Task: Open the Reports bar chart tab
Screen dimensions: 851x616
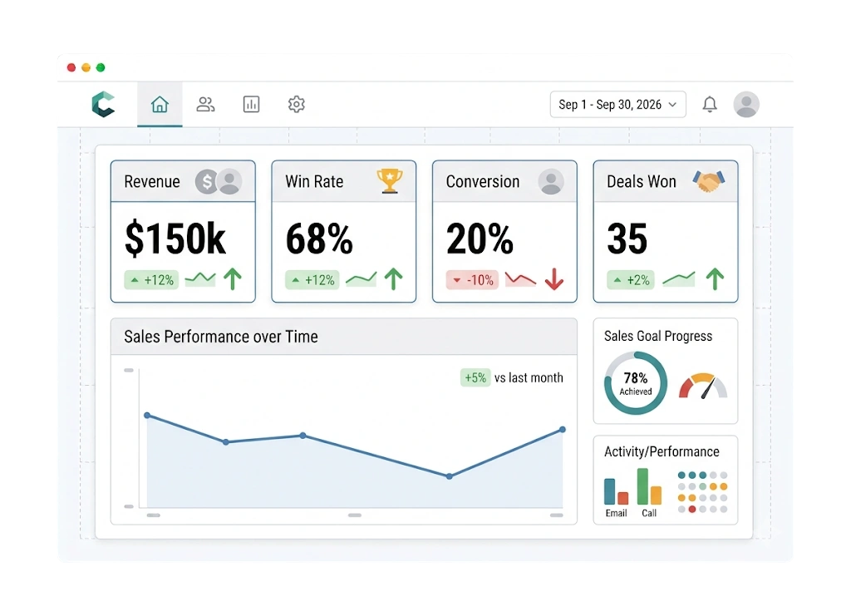Action: 251,104
